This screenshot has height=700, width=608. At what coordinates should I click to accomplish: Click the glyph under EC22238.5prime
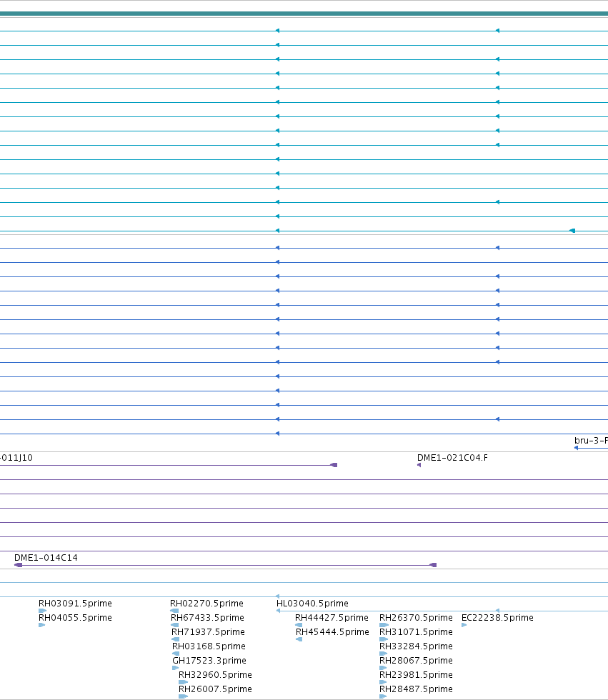pos(464,625)
